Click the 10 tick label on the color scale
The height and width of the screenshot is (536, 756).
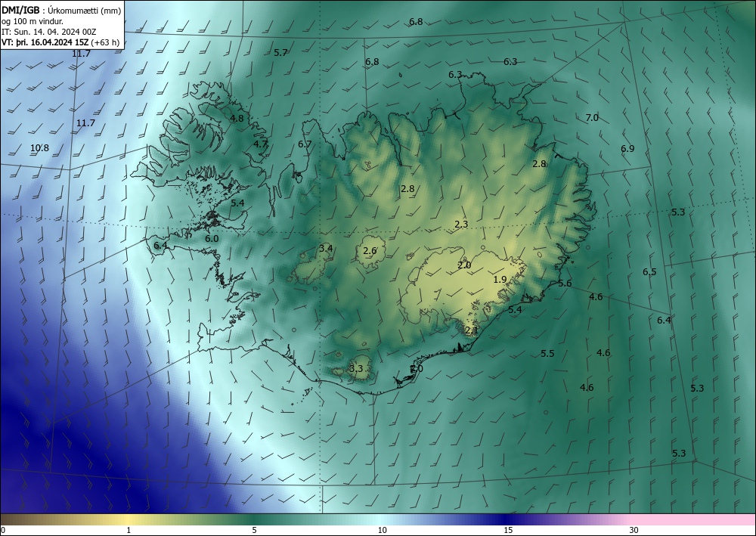click(x=382, y=530)
